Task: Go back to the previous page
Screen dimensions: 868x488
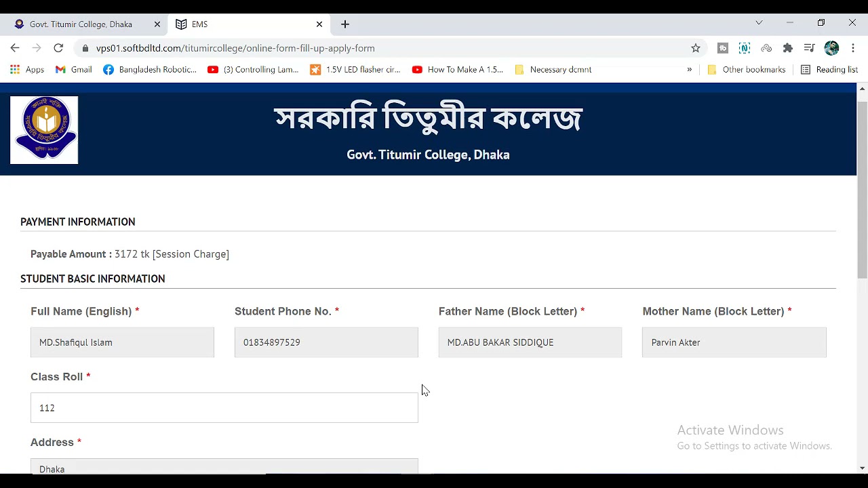Action: tap(15, 48)
